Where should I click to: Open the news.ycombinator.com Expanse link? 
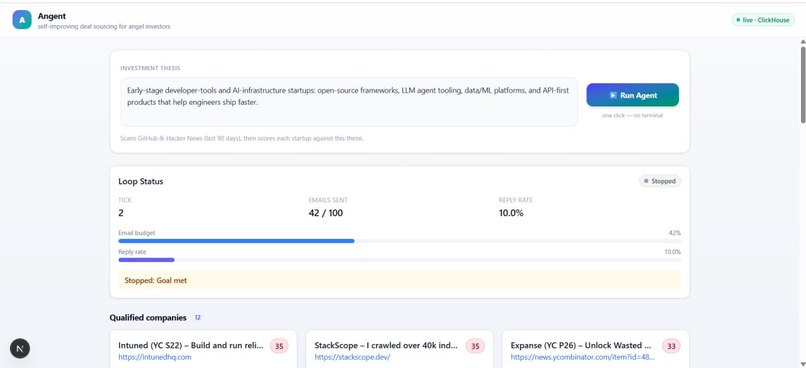582,357
